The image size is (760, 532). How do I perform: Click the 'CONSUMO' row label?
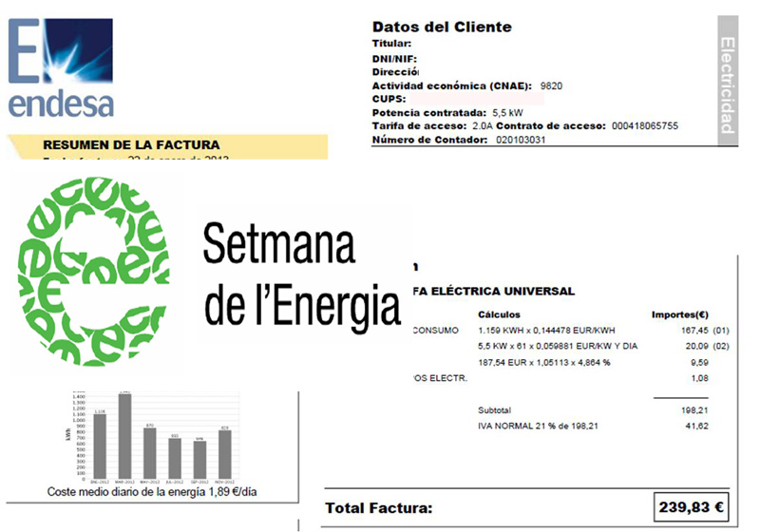point(435,331)
